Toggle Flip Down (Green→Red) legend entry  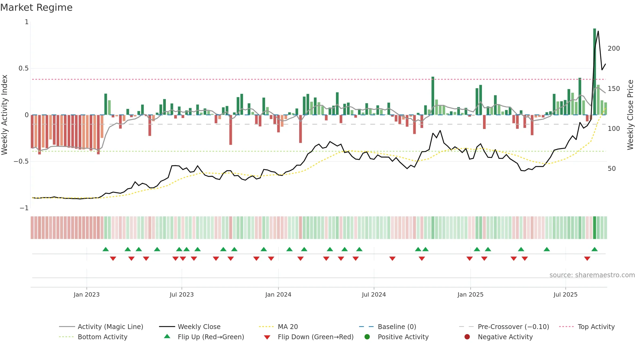(x=309, y=337)
